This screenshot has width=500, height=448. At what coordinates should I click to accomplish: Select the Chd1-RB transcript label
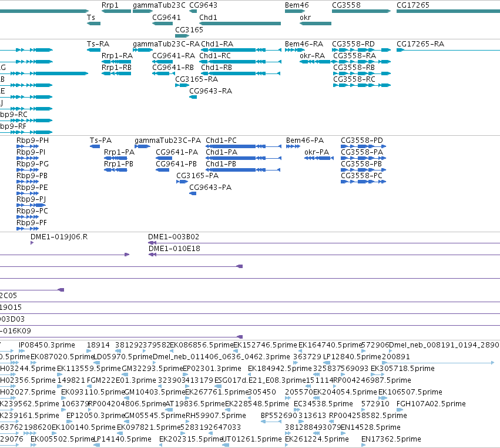click(216, 68)
